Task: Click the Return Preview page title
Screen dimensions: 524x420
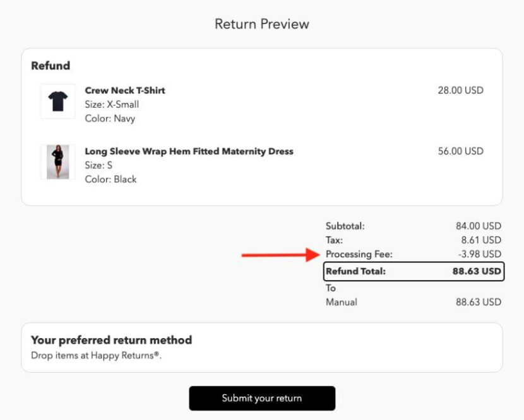Action: tap(262, 23)
